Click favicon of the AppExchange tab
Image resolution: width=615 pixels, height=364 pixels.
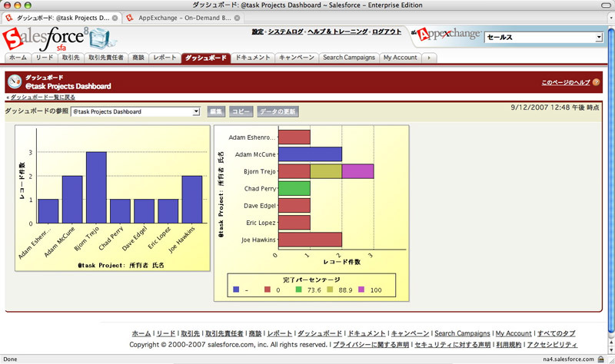(x=130, y=18)
